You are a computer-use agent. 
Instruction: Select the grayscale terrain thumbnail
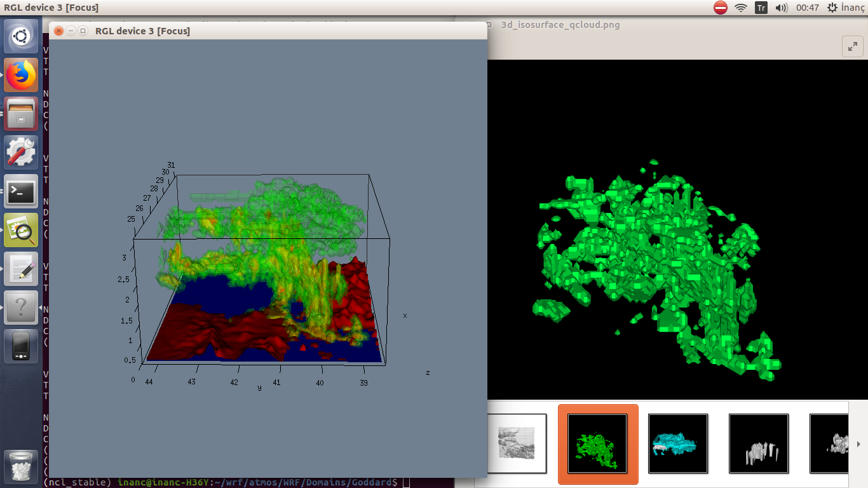[x=517, y=444]
